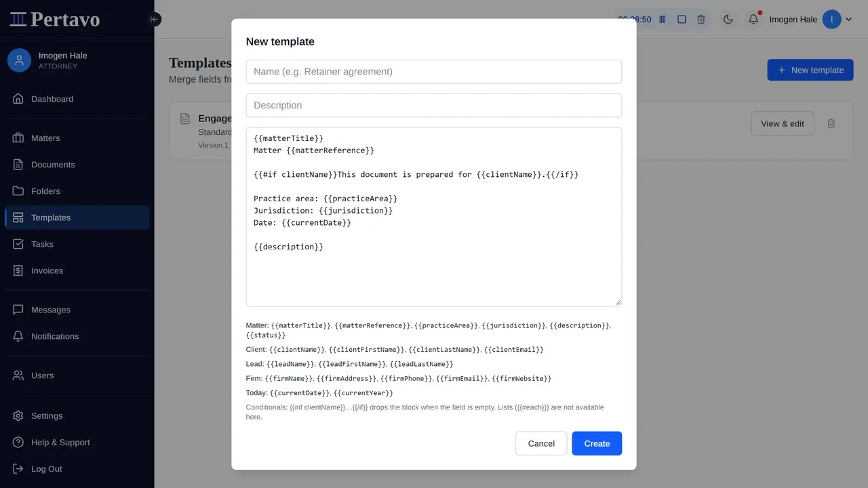Click inside the template body text area
868x488 pixels.
coord(434,217)
